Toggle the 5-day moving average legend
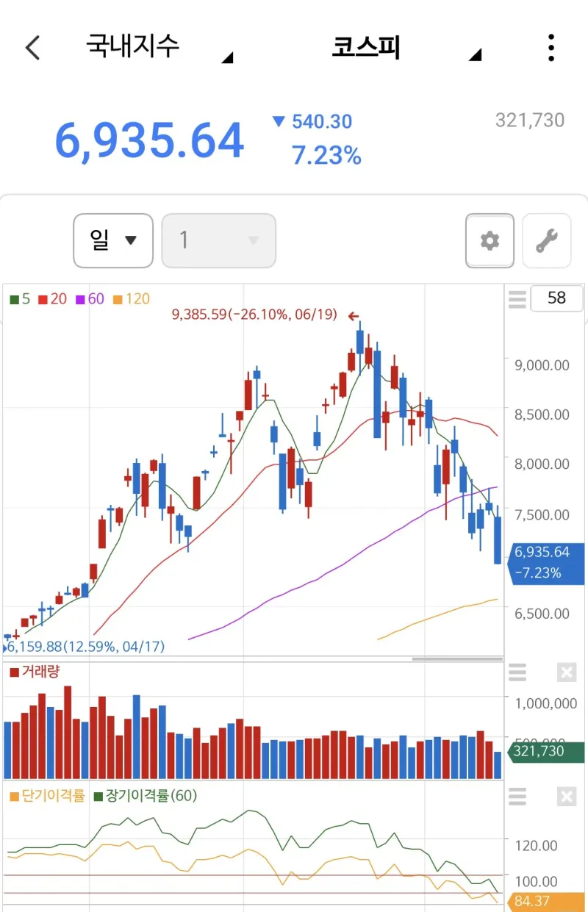The image size is (588, 912). point(20,299)
